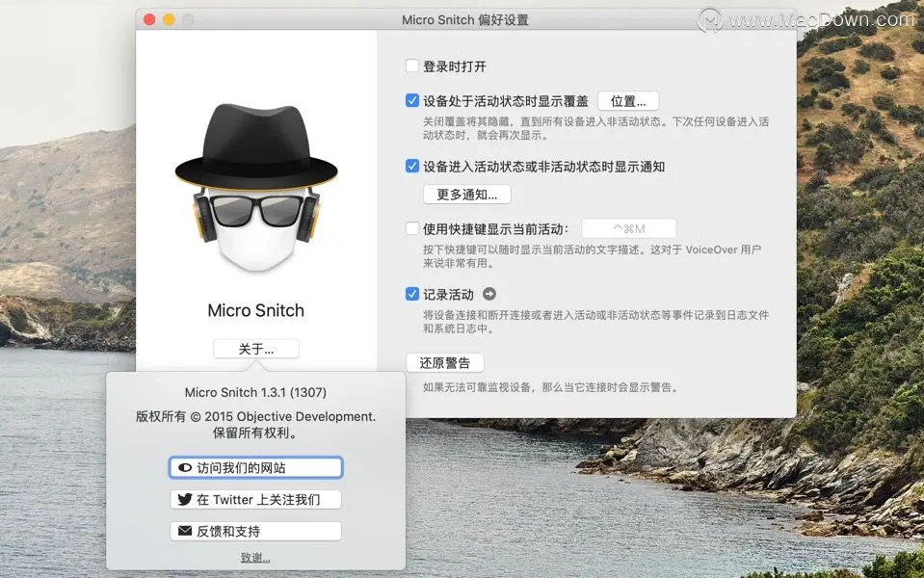The height and width of the screenshot is (578, 924).
Task: Click description text starting 关闭覆盖将其隐藏
Action: click(595, 128)
